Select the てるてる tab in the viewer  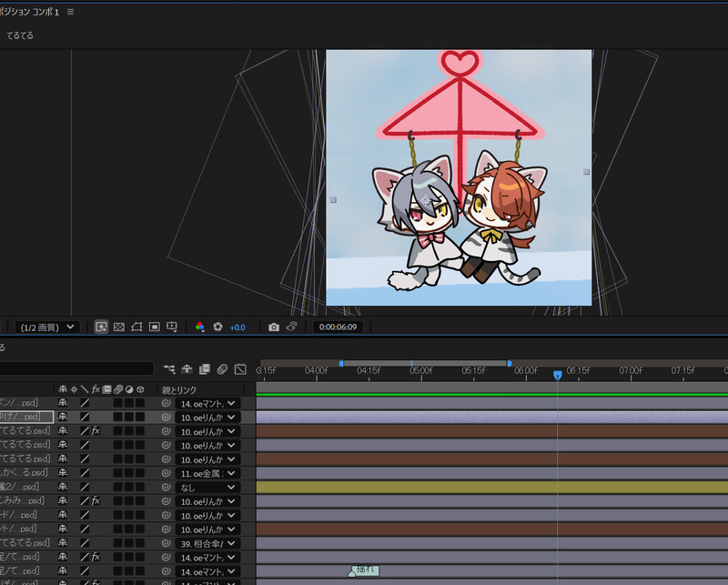point(20,35)
